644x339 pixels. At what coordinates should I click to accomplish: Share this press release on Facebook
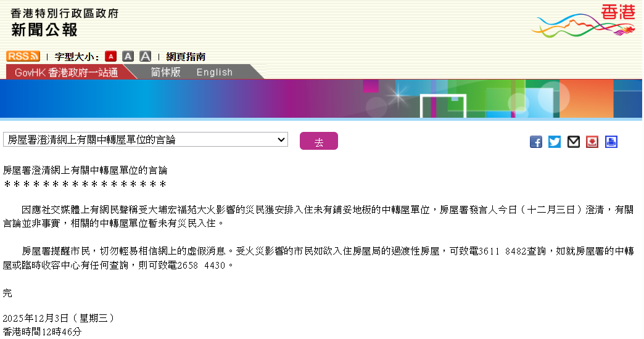[536, 142]
